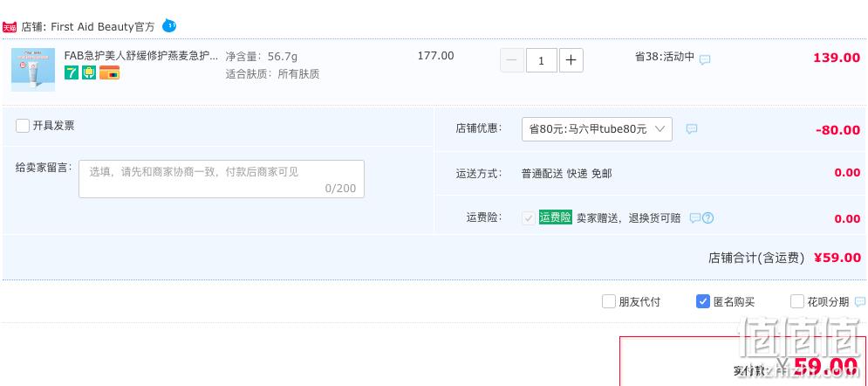Click the 净含量: 56.7g specification text
Viewport: 868px width, 386px height.
point(262,57)
